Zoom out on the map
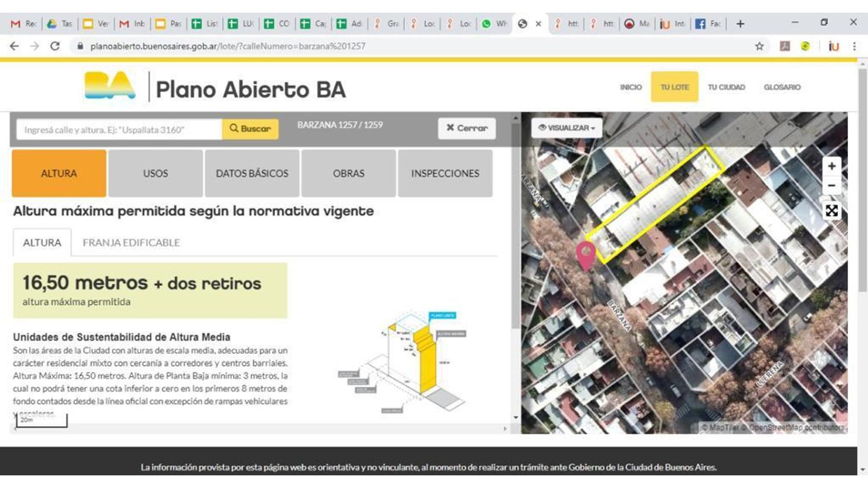Screen dimensions: 868x488 (x=831, y=186)
